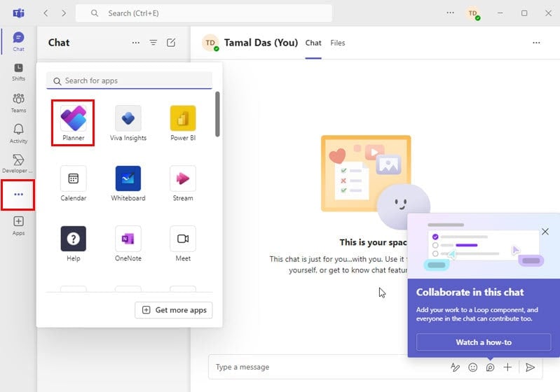
Task: Open Loop components in compose box
Action: click(490, 367)
